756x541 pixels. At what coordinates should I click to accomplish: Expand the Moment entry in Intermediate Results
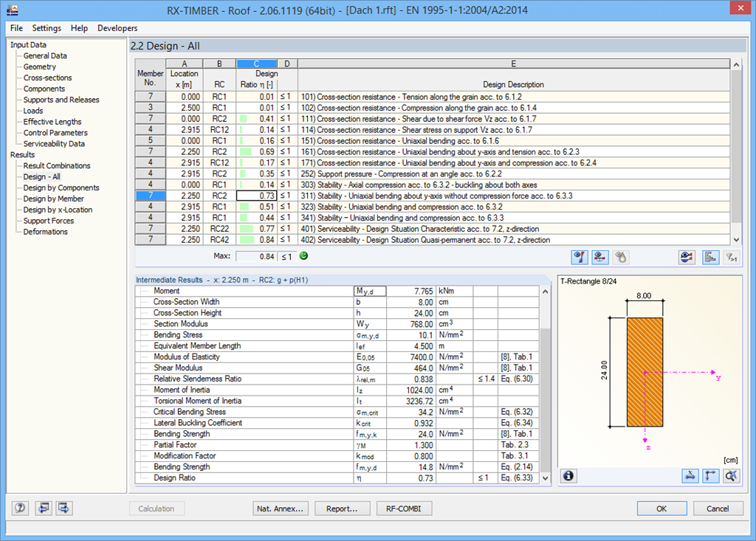[143, 290]
